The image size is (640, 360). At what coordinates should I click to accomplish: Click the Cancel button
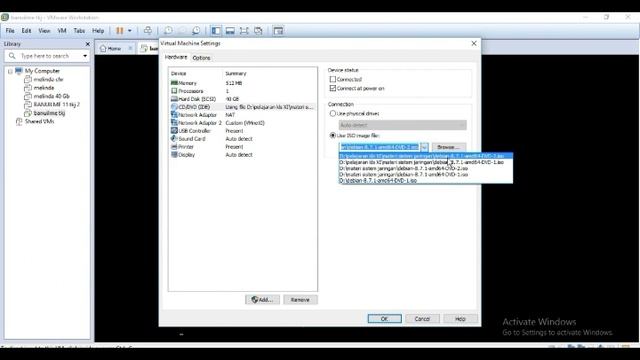422,319
